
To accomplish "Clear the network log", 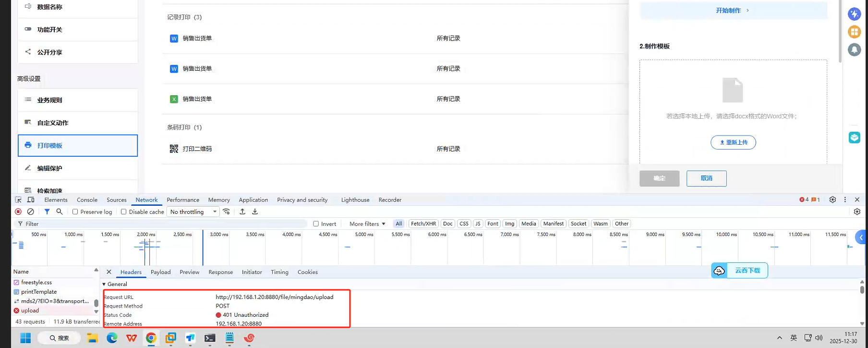I will click(31, 211).
